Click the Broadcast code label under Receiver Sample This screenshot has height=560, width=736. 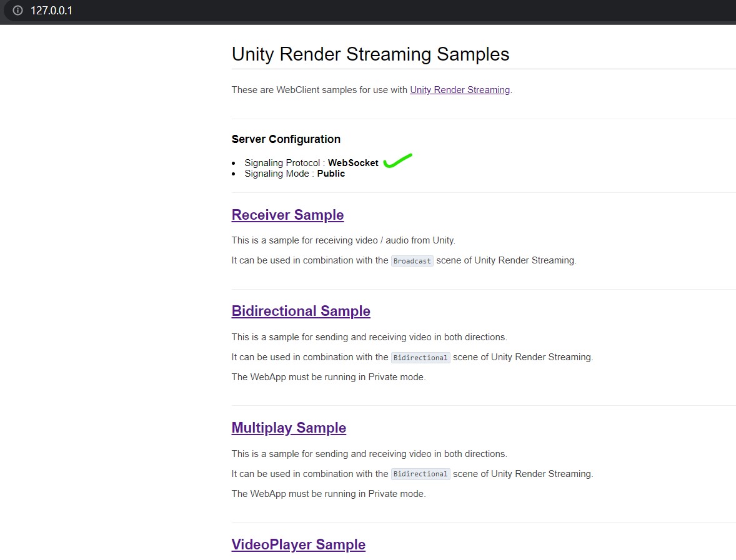pyautogui.click(x=412, y=260)
